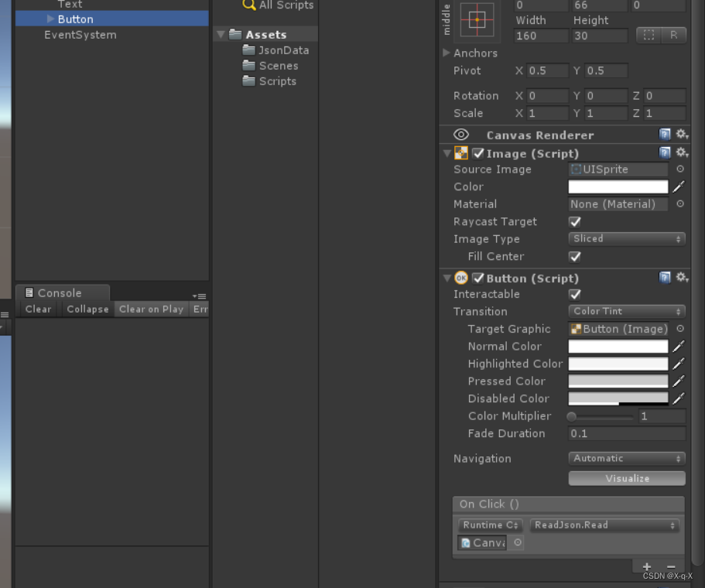Collapse the Assets folder tree
The height and width of the screenshot is (588, 705).
[x=221, y=35]
